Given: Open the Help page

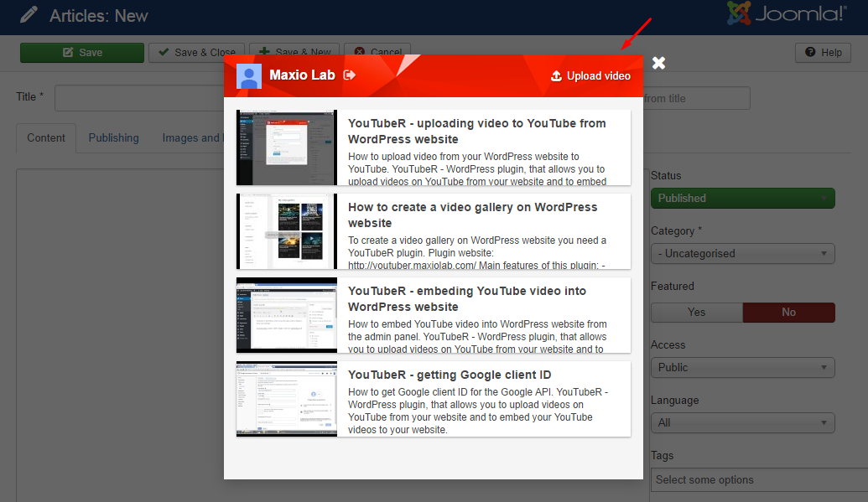Looking at the screenshot, I should 823,52.
